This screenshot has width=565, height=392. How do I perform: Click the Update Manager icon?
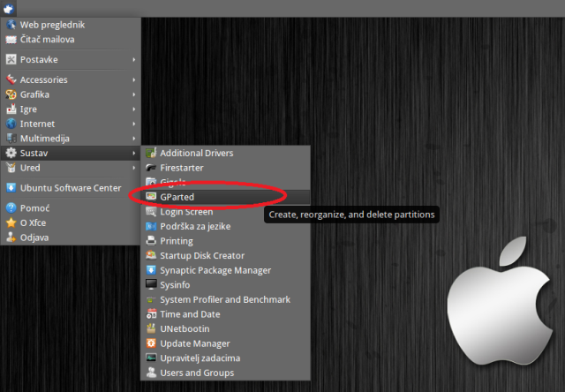pyautogui.click(x=151, y=343)
